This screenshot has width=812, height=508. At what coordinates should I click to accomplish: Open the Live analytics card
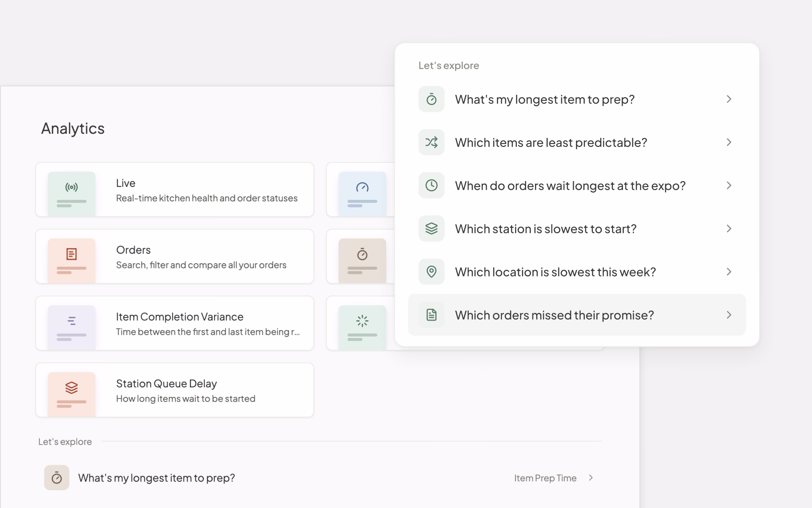pyautogui.click(x=175, y=190)
